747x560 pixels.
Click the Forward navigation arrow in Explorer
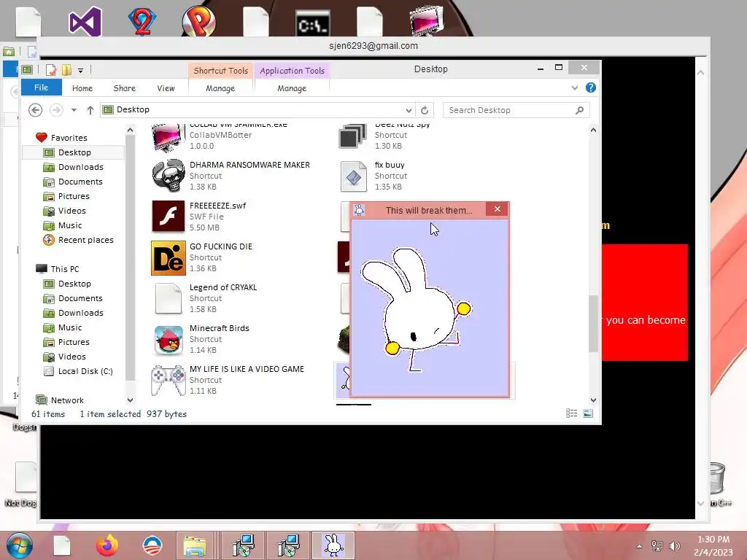point(56,110)
